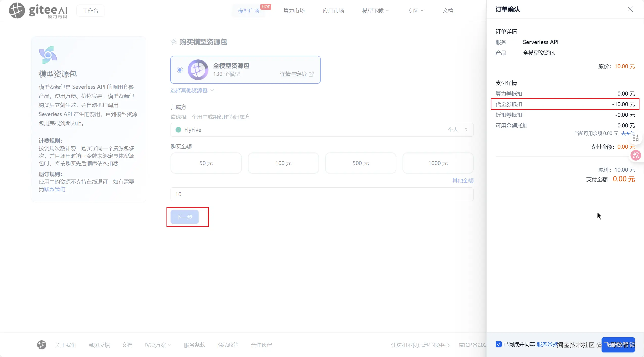Image resolution: width=644 pixels, height=357 pixels.
Task: Close the order confirmation panel
Action: coord(630,9)
